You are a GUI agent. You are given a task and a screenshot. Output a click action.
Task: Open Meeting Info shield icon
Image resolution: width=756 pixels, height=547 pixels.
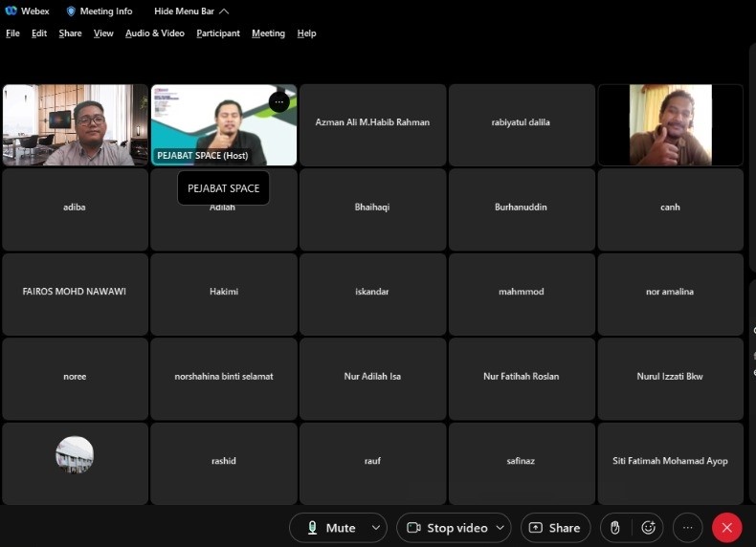(71, 11)
